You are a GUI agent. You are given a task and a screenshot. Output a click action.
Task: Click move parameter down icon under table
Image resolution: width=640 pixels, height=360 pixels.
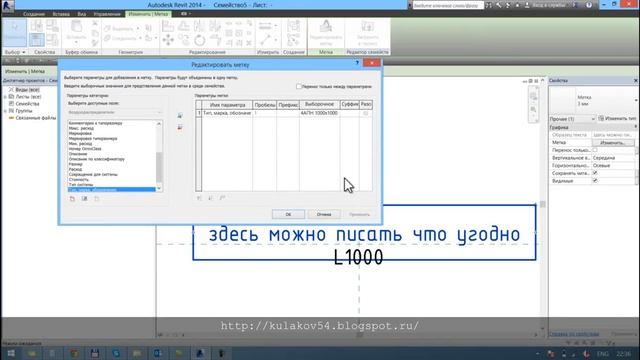pyautogui.click(x=211, y=198)
